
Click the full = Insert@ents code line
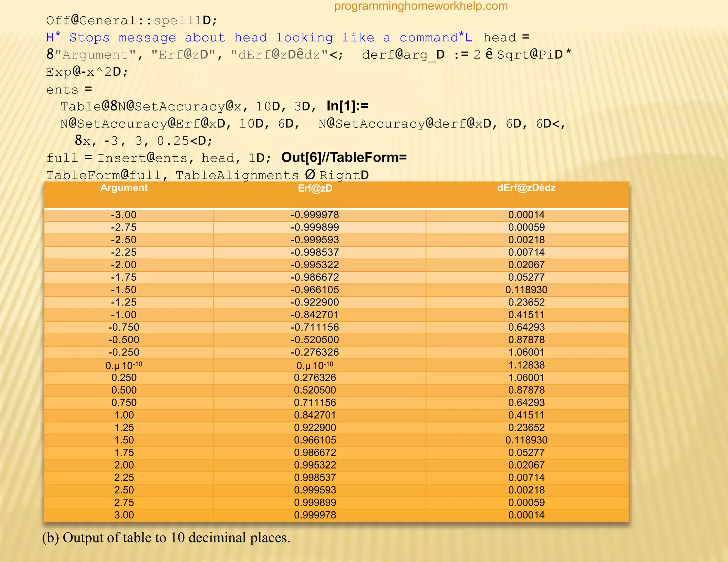click(x=159, y=158)
